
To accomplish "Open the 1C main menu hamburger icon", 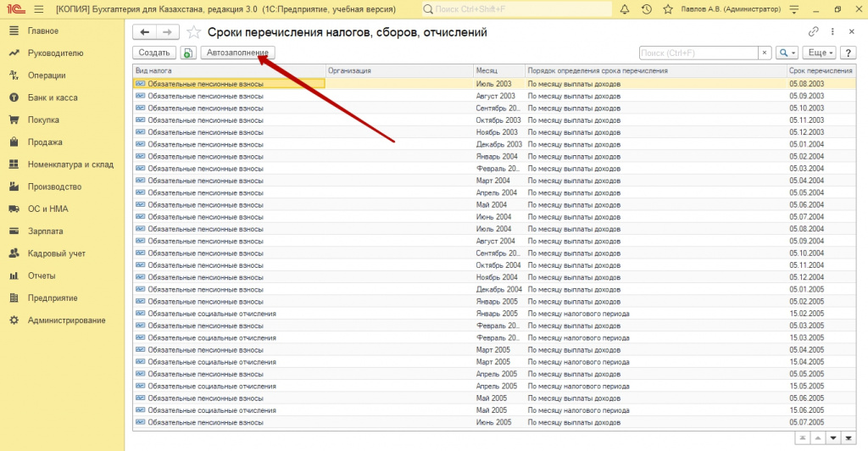I will pyautogui.click(x=38, y=9).
